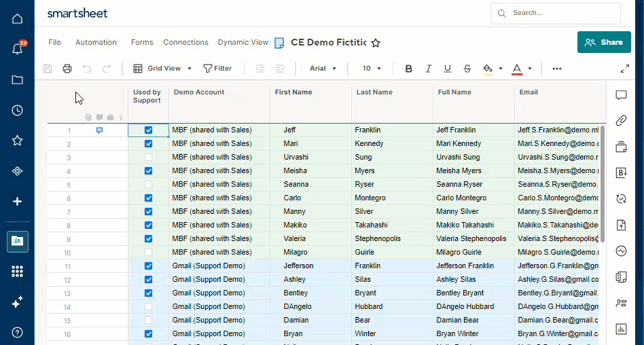Open the font size 10 dropdown
The width and height of the screenshot is (644, 345).
click(372, 69)
